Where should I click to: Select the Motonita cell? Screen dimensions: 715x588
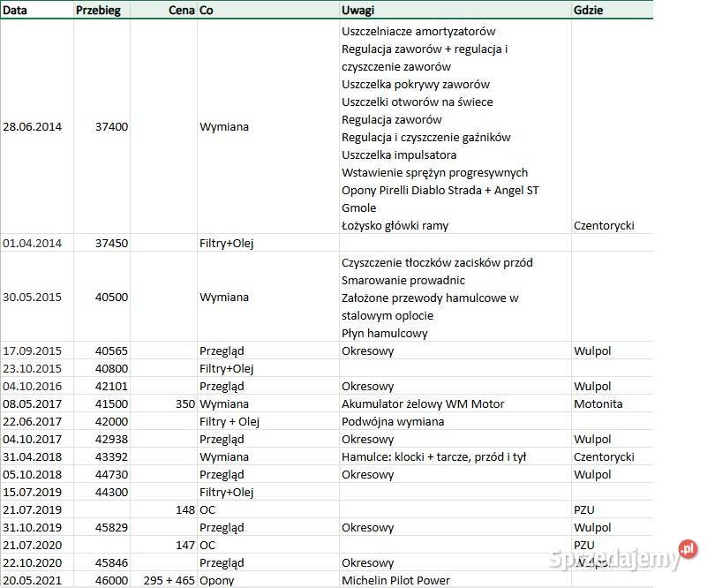(x=598, y=403)
